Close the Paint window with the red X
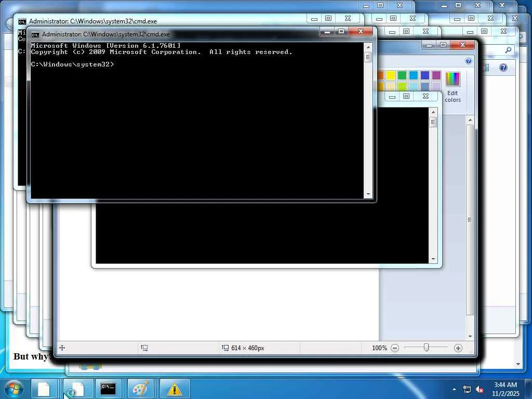The height and width of the screenshot is (399, 532). pyautogui.click(x=462, y=45)
